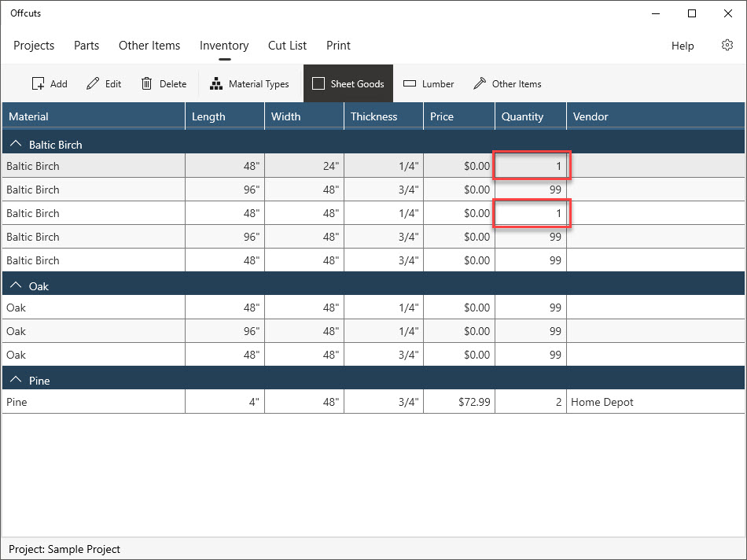
Task: Open settings gear icon
Action: 727,46
